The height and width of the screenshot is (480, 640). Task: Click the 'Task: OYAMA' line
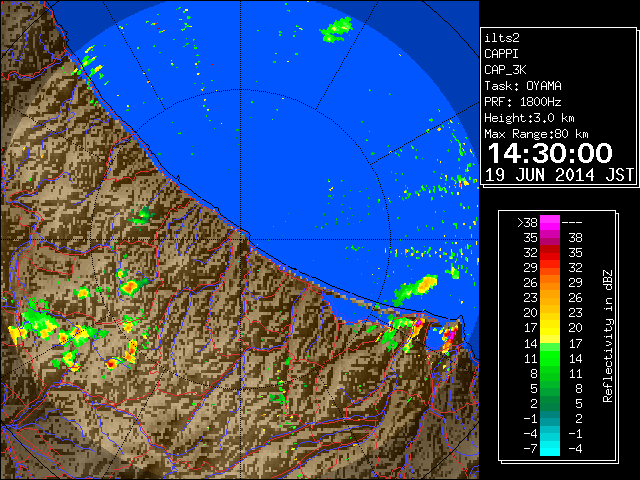(523, 86)
